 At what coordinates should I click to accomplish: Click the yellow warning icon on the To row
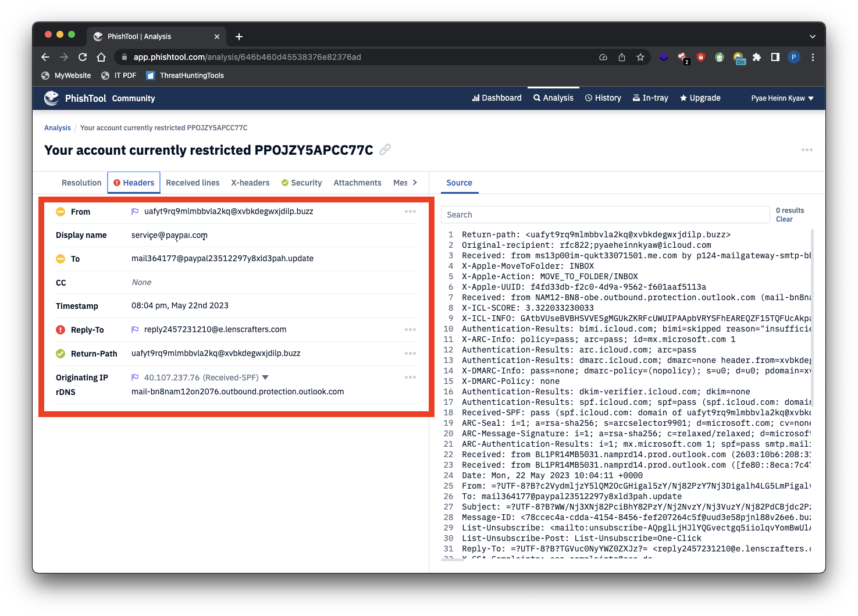(x=60, y=259)
